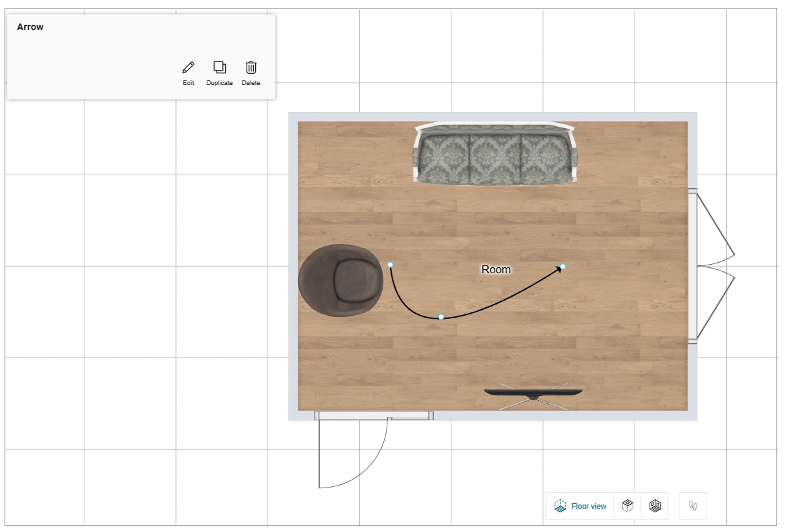
Task: Click the Delete text label
Action: 251,83
